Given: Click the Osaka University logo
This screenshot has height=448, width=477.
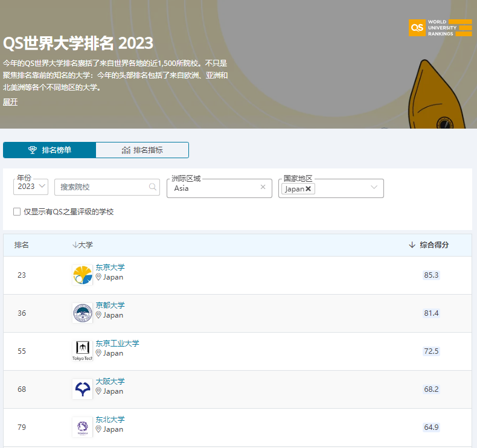Looking at the screenshot, I should click(82, 389).
